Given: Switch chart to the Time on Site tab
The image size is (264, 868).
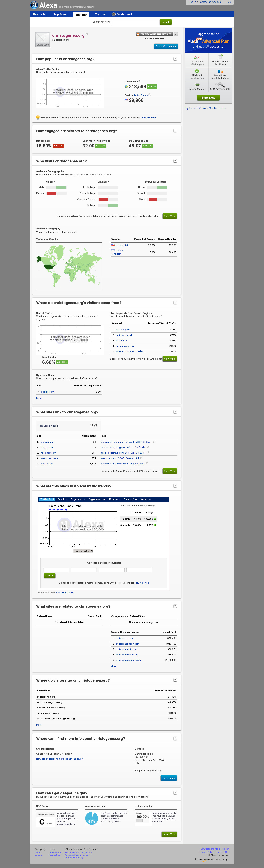Looking at the screenshot, I should click(130, 499).
